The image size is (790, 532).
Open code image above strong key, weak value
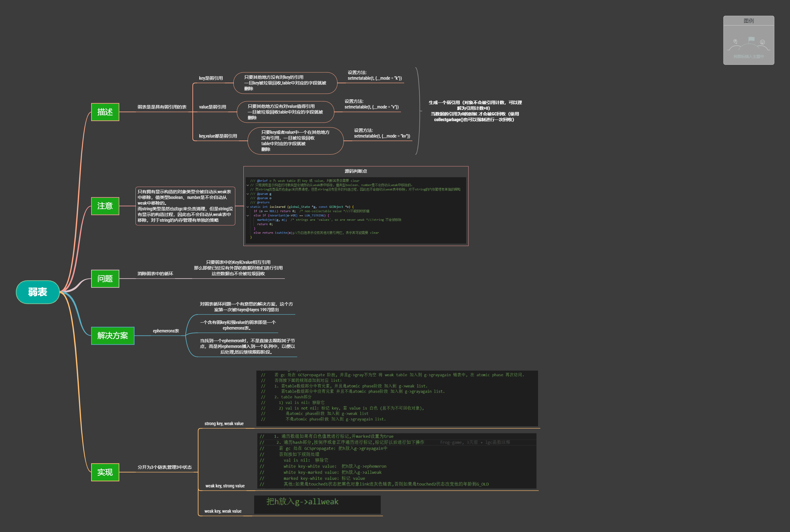tap(397, 398)
